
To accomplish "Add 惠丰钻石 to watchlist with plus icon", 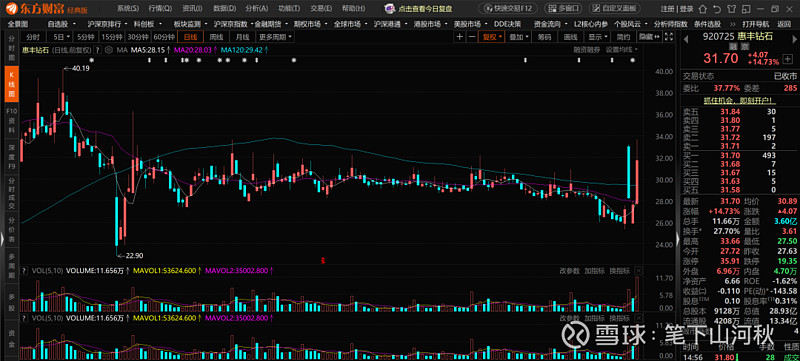I will click(x=787, y=59).
